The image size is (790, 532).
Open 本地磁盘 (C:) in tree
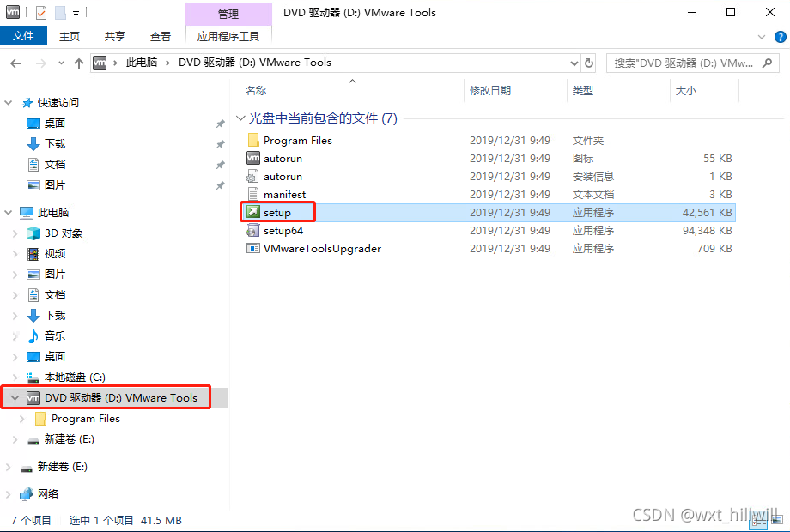75,377
